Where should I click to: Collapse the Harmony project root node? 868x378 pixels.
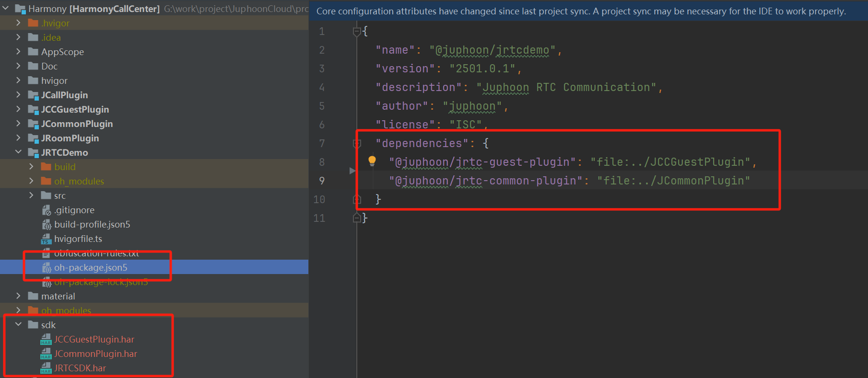click(x=6, y=8)
